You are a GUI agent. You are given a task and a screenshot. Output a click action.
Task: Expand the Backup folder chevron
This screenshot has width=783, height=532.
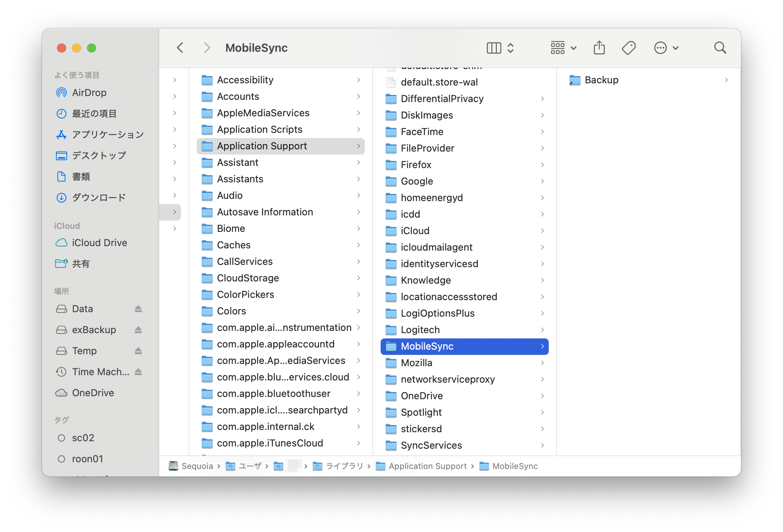coord(726,80)
